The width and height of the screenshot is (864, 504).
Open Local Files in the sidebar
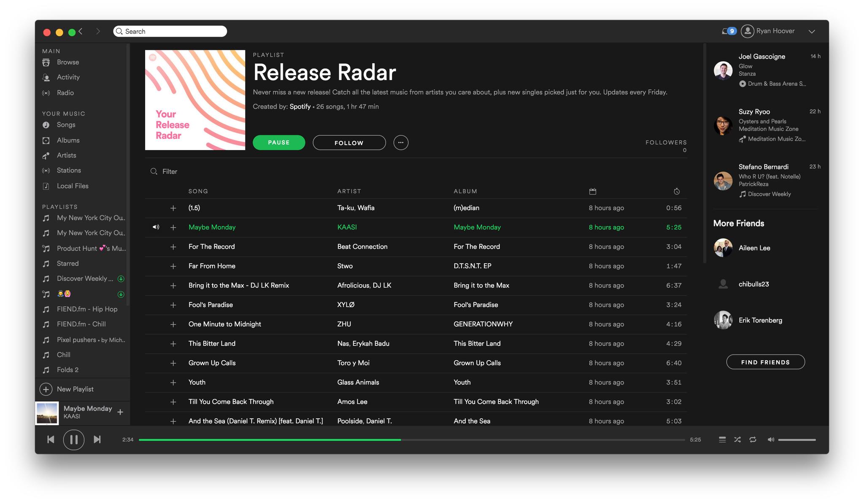coord(73,186)
